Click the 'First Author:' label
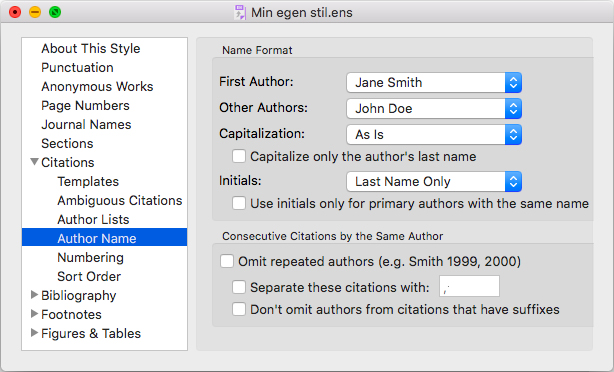Screen dimensions: 614x372 256,81
